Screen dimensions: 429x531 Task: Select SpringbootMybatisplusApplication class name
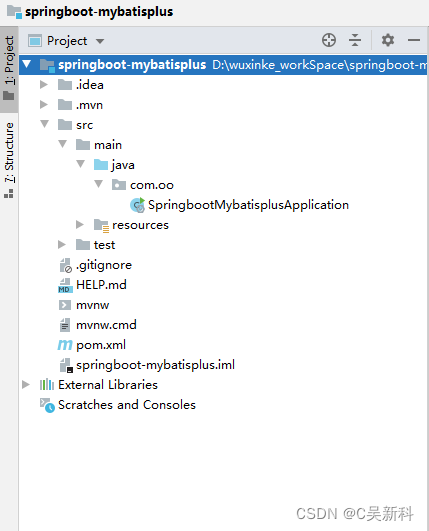248,205
